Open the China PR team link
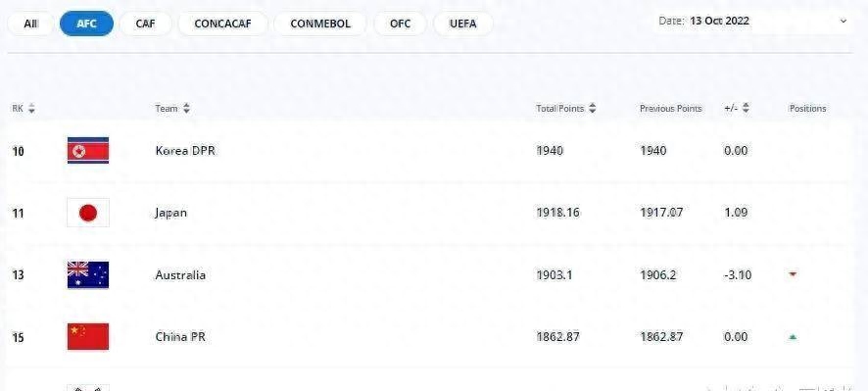Screen dimensions: 868x391 tap(180, 337)
